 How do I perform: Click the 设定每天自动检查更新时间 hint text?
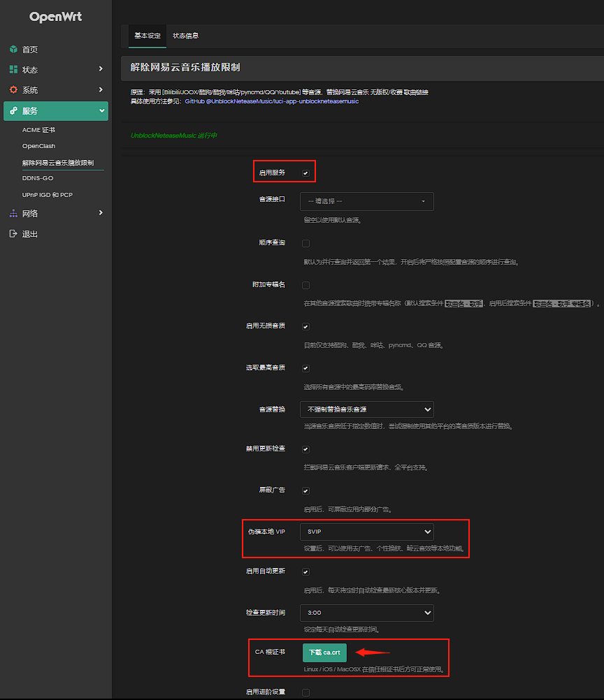point(342,629)
